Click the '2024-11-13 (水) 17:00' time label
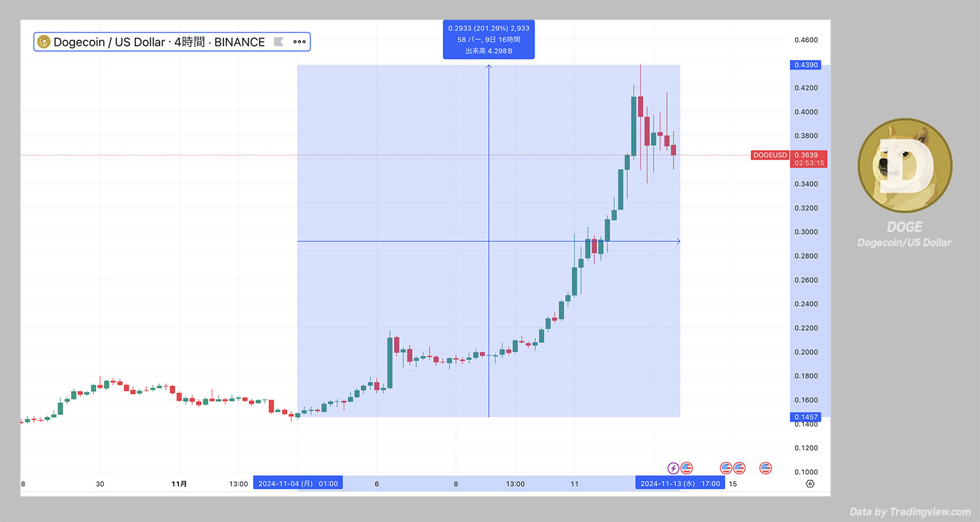Screen dimensions: 980x522 (x=680, y=483)
